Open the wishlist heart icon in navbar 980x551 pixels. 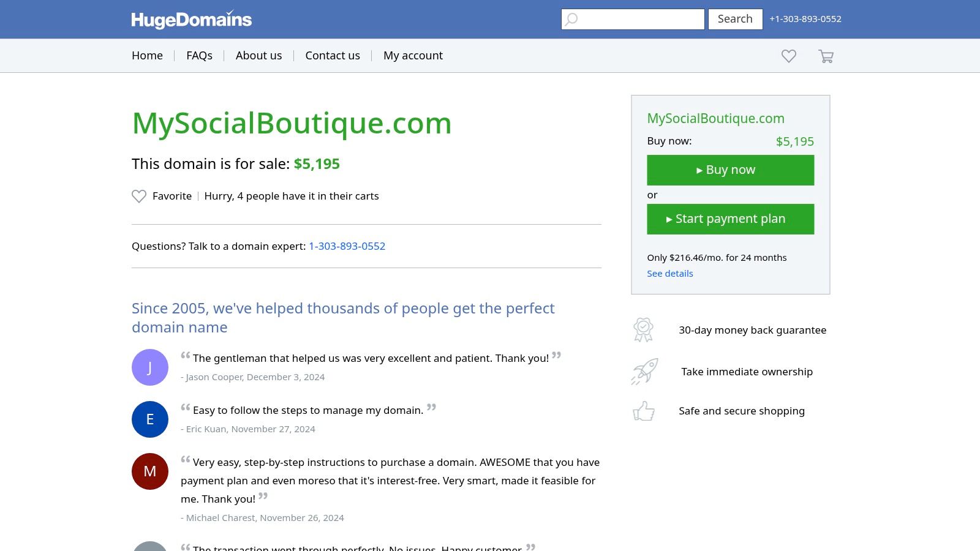coord(789,56)
